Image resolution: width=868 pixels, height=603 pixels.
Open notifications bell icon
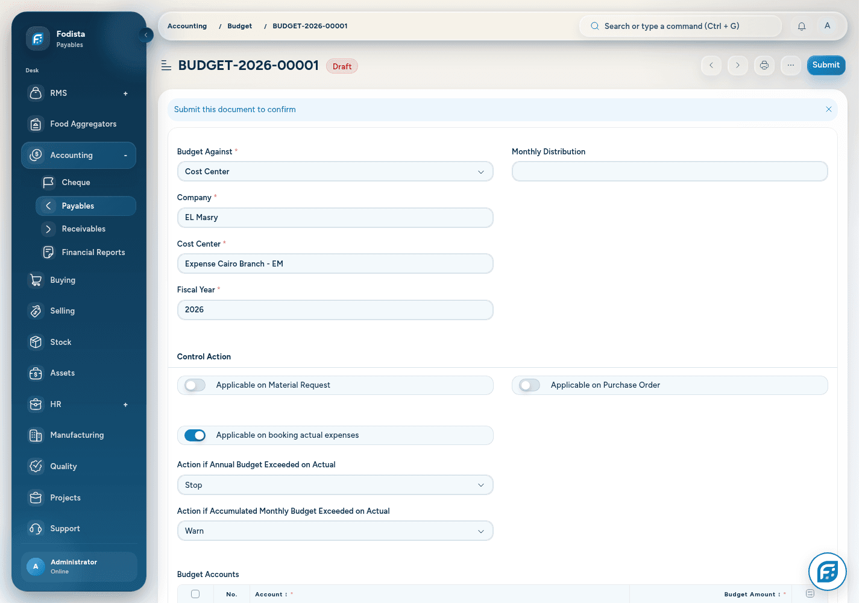click(802, 26)
